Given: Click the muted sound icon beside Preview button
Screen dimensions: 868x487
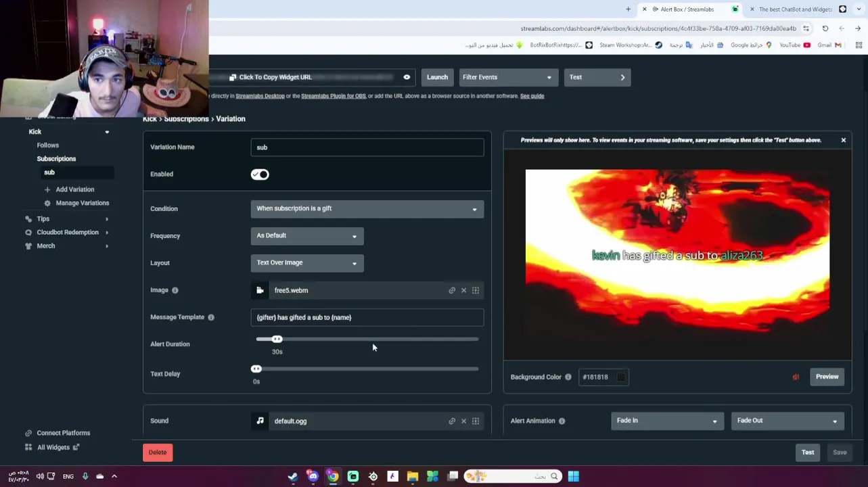Looking at the screenshot, I should [796, 377].
